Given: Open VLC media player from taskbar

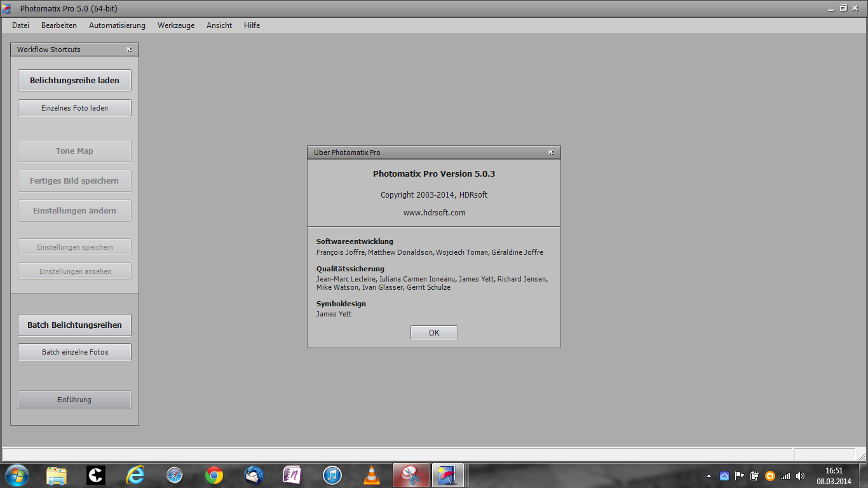Looking at the screenshot, I should pos(372,475).
